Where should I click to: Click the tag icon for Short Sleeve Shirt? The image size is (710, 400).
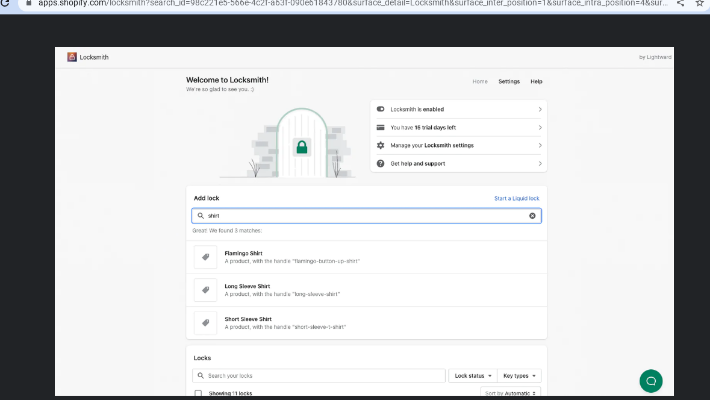point(206,323)
